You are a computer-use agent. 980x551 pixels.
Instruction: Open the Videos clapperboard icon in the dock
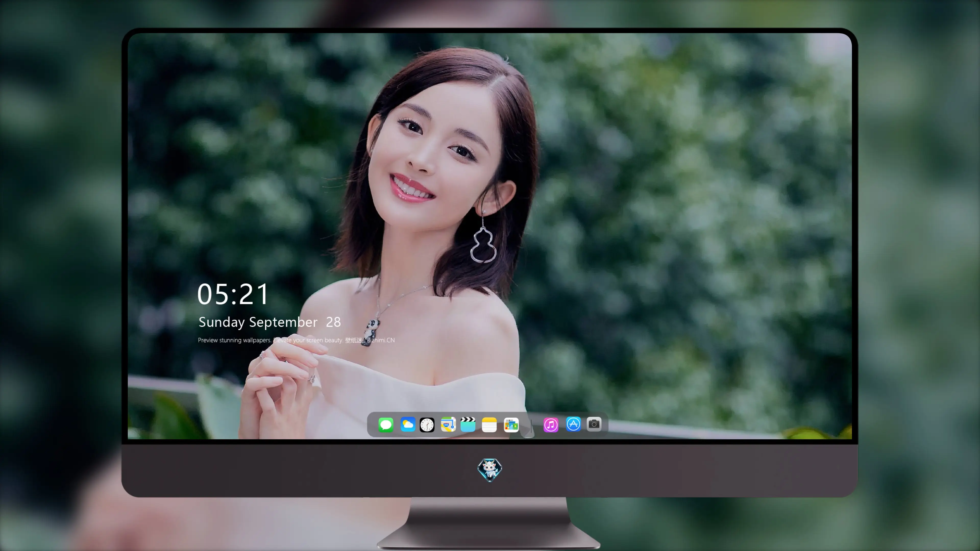point(468,424)
